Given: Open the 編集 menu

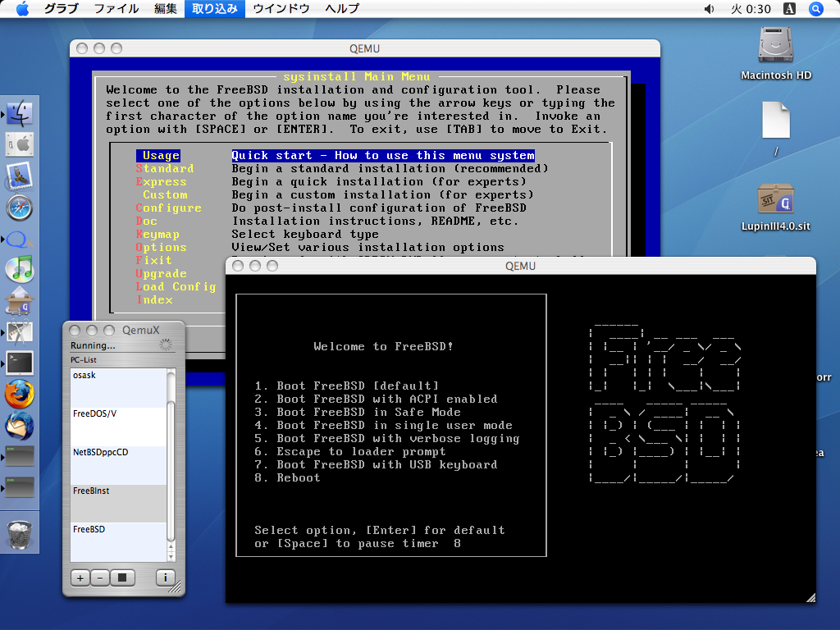Looking at the screenshot, I should click(166, 8).
